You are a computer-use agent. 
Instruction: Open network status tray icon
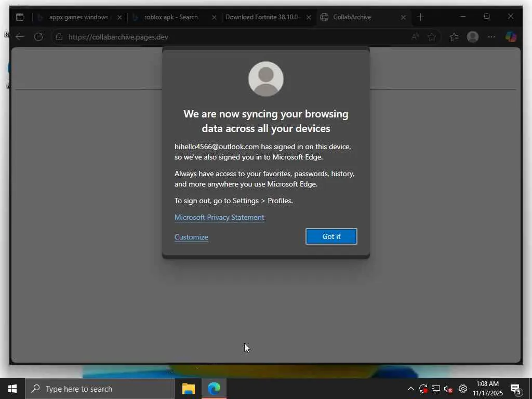tap(436, 389)
